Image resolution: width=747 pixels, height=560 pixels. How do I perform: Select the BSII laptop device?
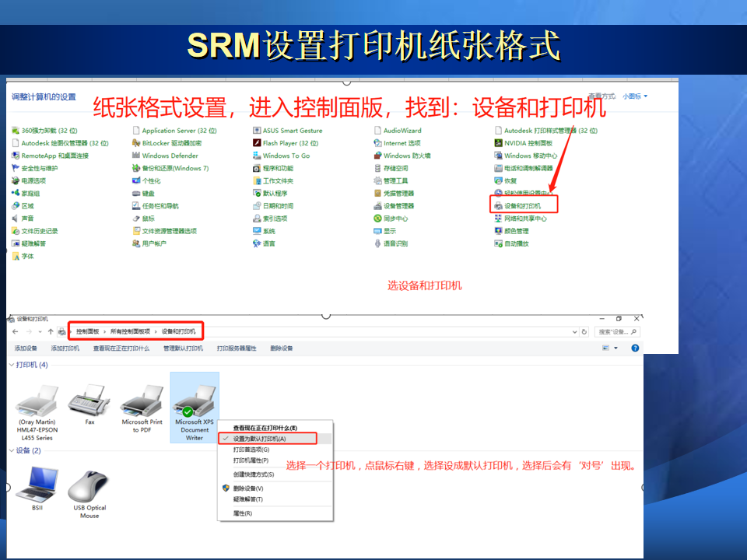37,488
